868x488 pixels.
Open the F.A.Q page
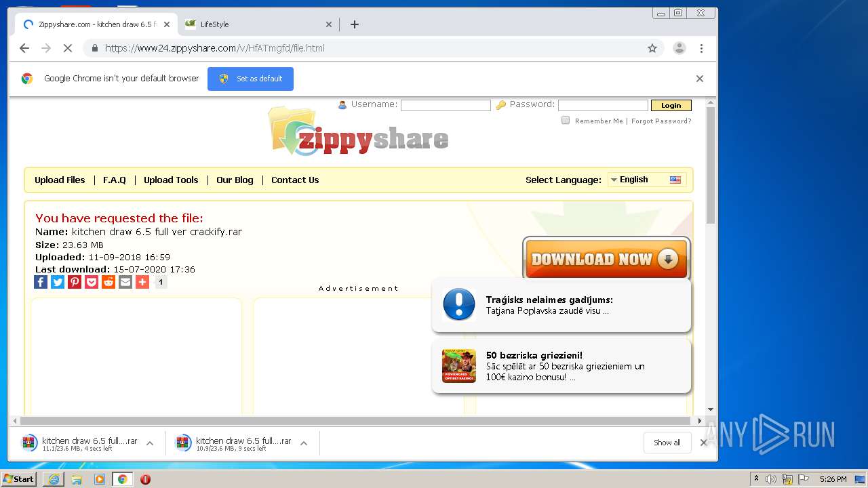(x=115, y=180)
